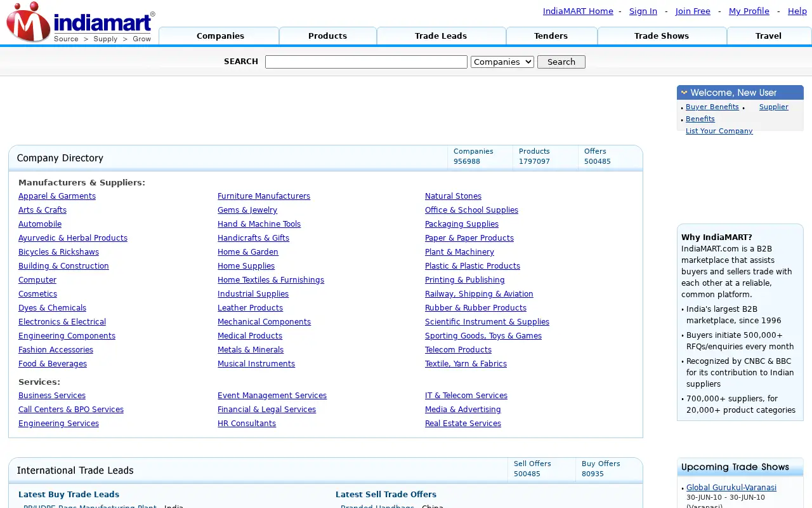
Task: Click the Sign In link
Action: [643, 11]
